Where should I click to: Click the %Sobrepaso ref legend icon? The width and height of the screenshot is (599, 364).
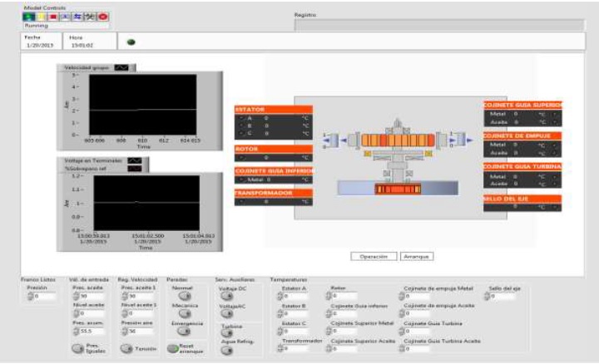click(x=134, y=169)
